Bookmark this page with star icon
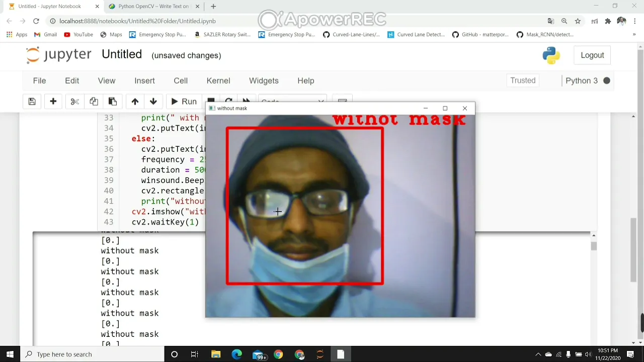Viewport: 644px width, 362px height. click(x=578, y=21)
